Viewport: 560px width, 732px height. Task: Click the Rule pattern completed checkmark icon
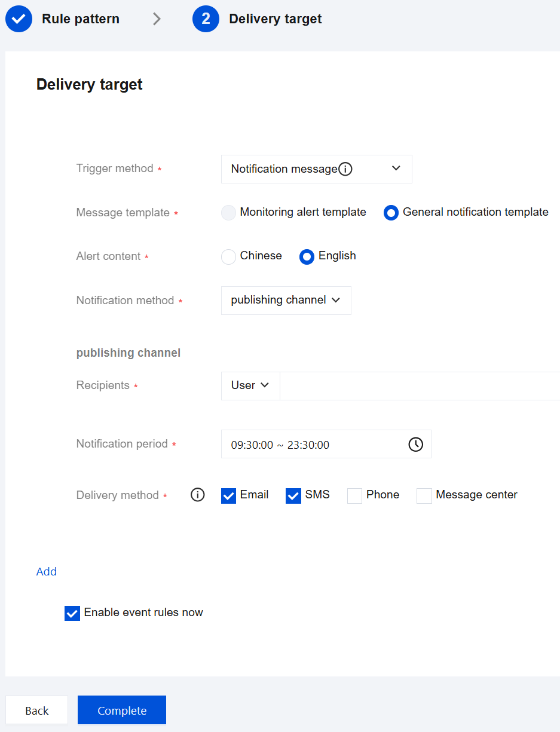pyautogui.click(x=19, y=19)
